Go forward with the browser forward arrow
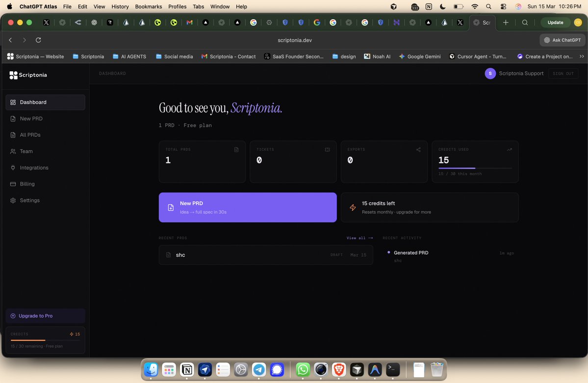 point(25,40)
